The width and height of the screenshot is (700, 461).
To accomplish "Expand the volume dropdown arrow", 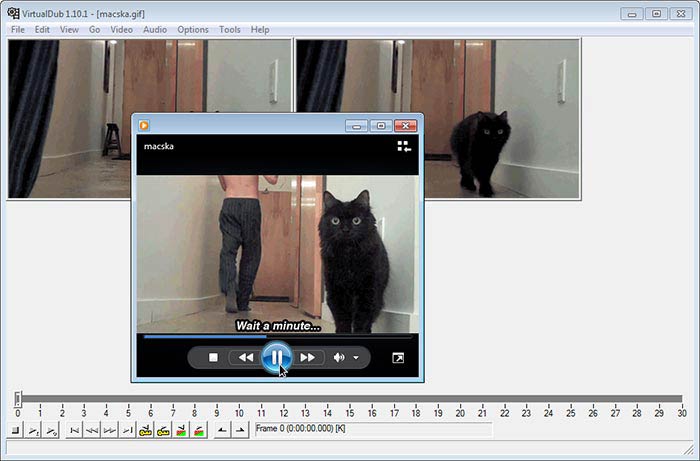I will click(356, 358).
